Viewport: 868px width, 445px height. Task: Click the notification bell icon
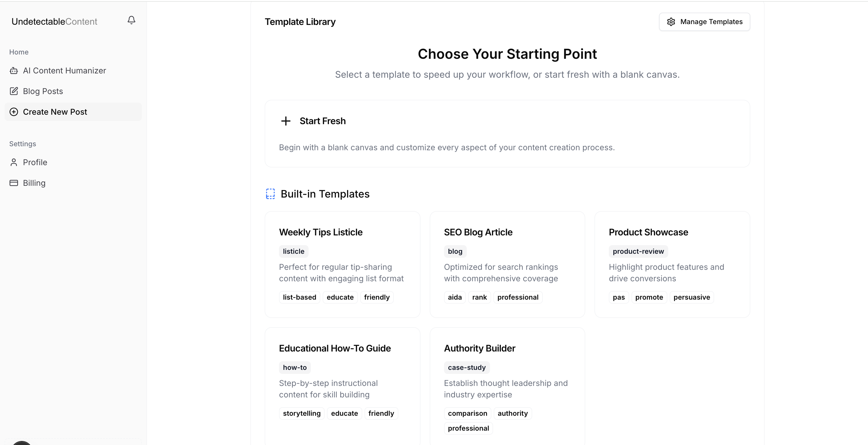(131, 20)
